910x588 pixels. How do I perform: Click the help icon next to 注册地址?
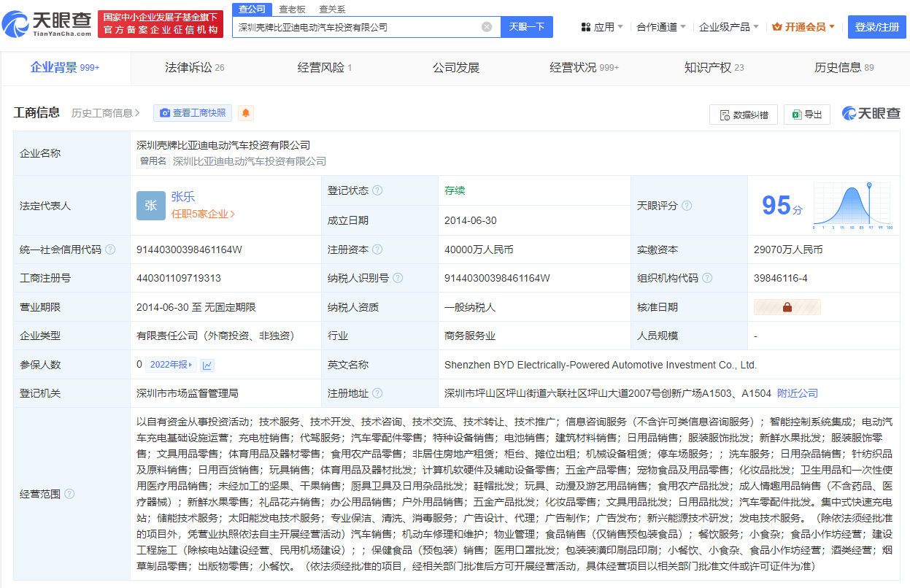pyautogui.click(x=377, y=393)
